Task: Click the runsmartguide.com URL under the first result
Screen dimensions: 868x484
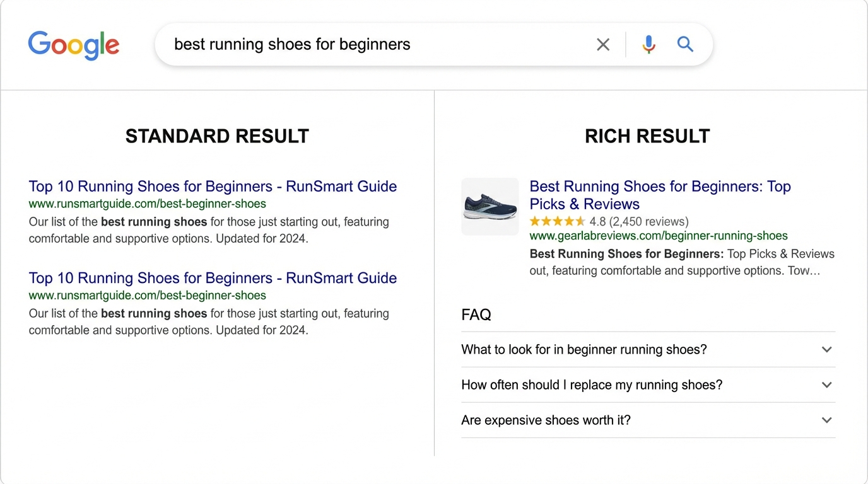Action: click(x=148, y=204)
